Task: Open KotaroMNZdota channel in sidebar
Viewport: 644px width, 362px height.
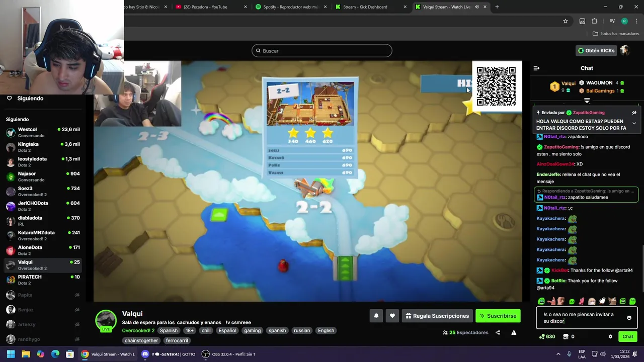Action: [x=43, y=235]
